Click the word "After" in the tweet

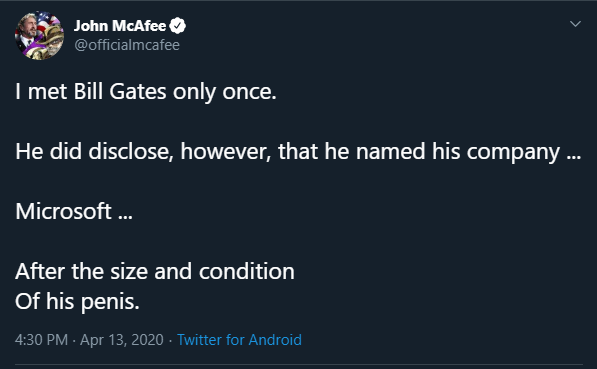40,272
